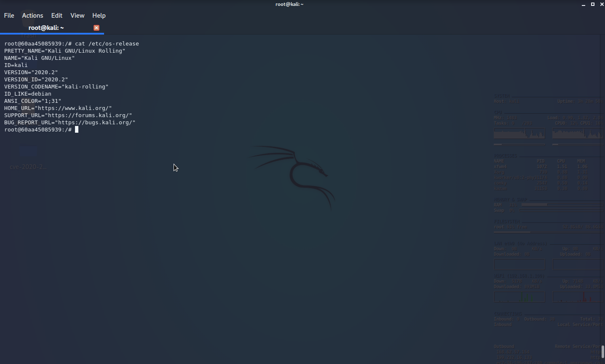Click the terminal cursor at the empty prompt
605x364 pixels.
[77, 130]
